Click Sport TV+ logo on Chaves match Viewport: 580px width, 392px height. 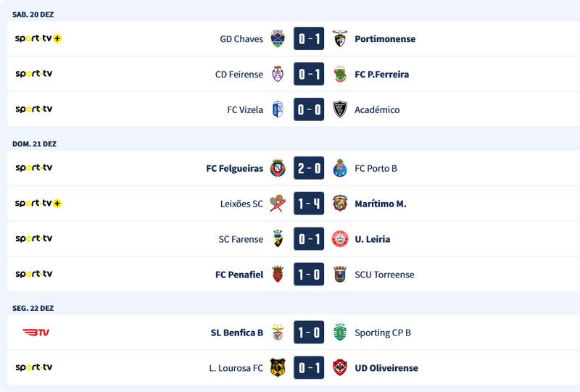(x=38, y=38)
